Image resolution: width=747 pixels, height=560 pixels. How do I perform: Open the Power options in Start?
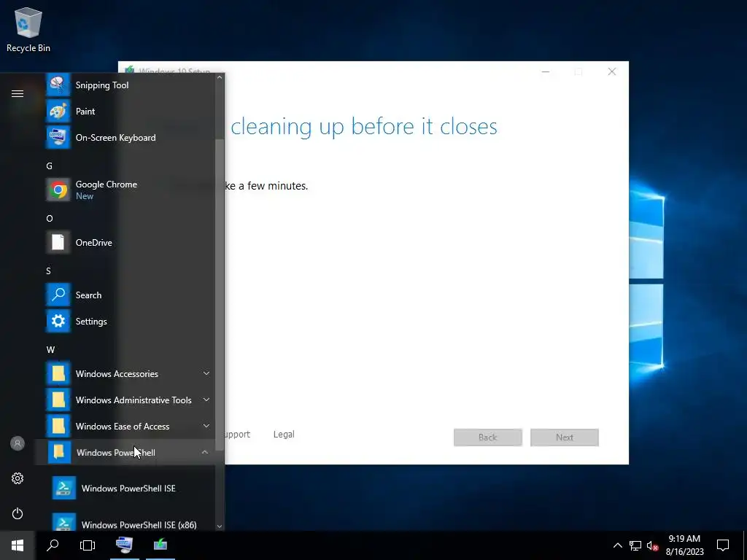(x=18, y=513)
